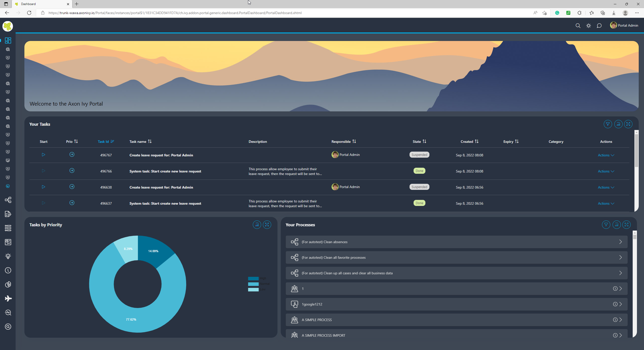This screenshot has width=644, height=350.
Task: Open Actions dropdown for task 496767
Action: click(x=606, y=155)
